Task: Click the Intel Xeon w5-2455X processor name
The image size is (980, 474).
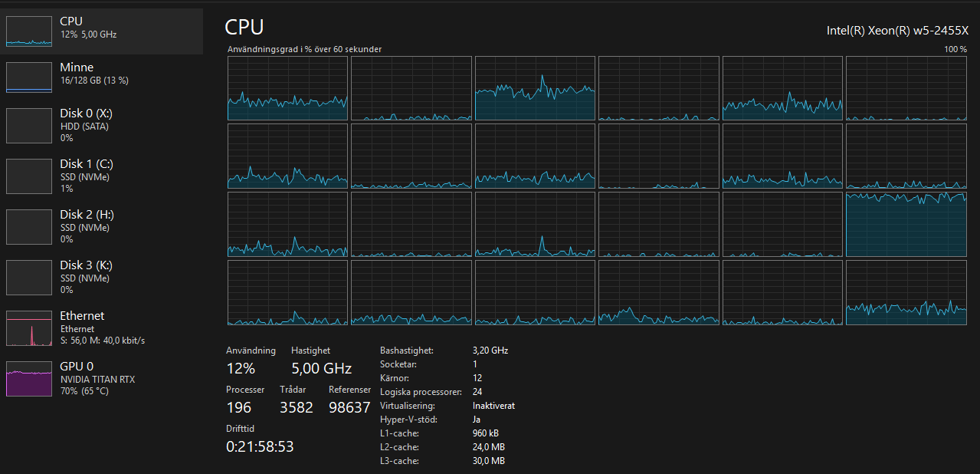Action: click(897, 31)
